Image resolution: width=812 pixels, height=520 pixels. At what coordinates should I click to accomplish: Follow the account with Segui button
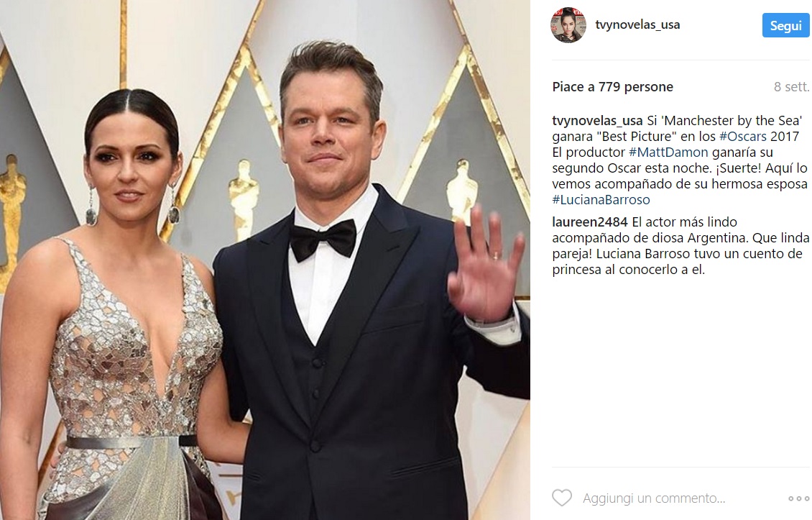(785, 25)
